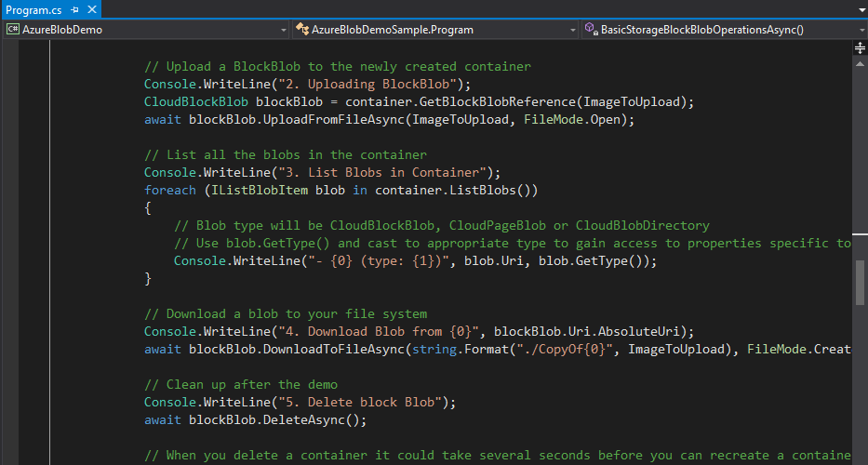Click the method icon beside BasicStorageBlockBlobOperationsAsync
The height and width of the screenshot is (465, 868).
[591, 29]
